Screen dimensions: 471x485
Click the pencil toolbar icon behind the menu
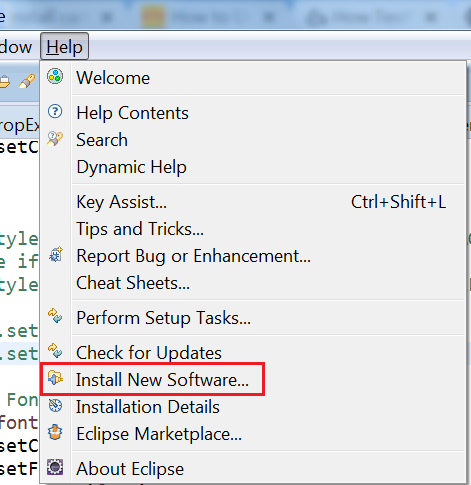[x=27, y=81]
